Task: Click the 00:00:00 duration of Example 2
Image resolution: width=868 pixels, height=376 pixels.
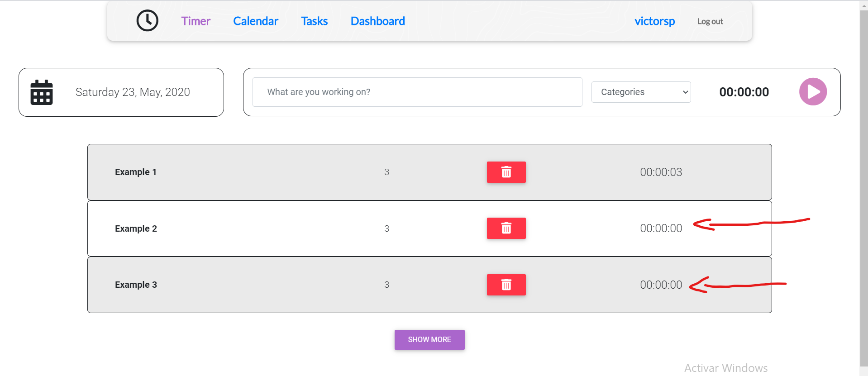Action: 661,228
